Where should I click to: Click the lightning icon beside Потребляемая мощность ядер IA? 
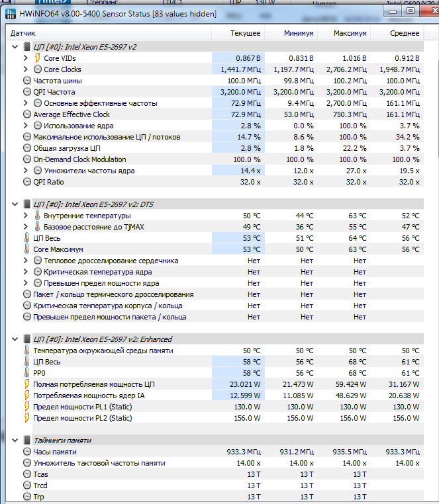[27, 396]
